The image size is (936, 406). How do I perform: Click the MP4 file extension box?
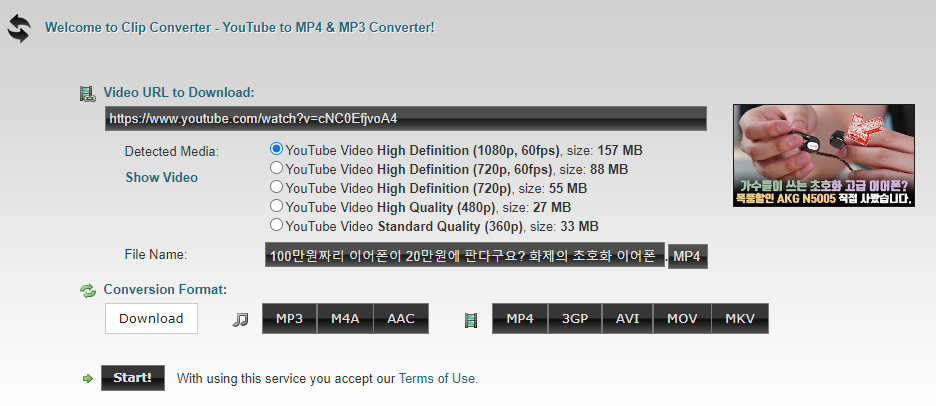pyautogui.click(x=687, y=257)
